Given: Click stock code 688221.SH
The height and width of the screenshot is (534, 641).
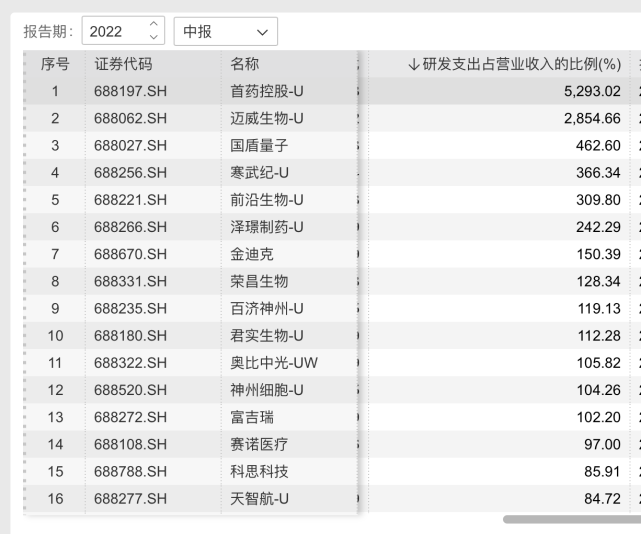Looking at the screenshot, I should (x=129, y=200).
